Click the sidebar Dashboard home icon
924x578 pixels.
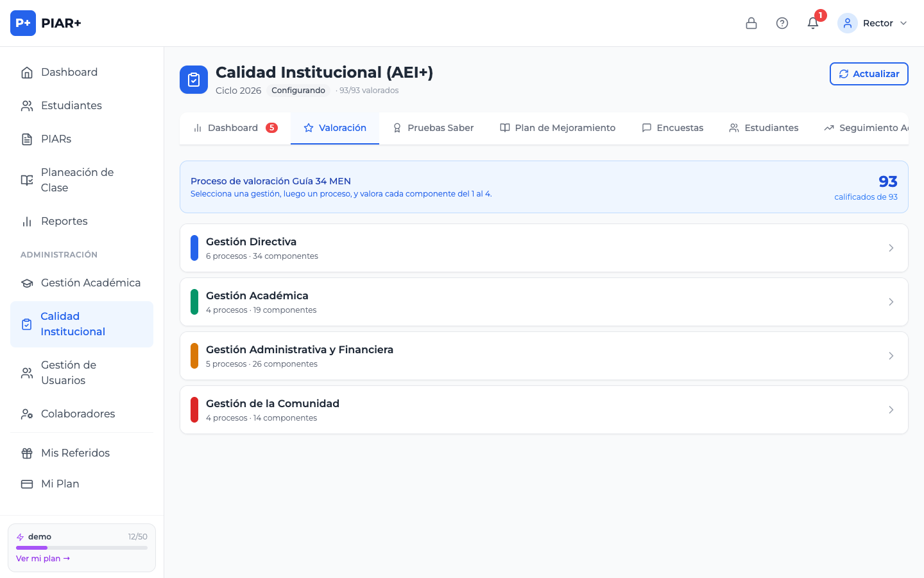pyautogui.click(x=27, y=73)
